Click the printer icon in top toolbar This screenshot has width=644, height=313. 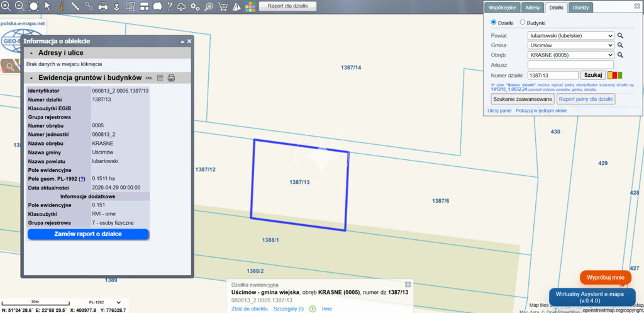(x=103, y=6)
